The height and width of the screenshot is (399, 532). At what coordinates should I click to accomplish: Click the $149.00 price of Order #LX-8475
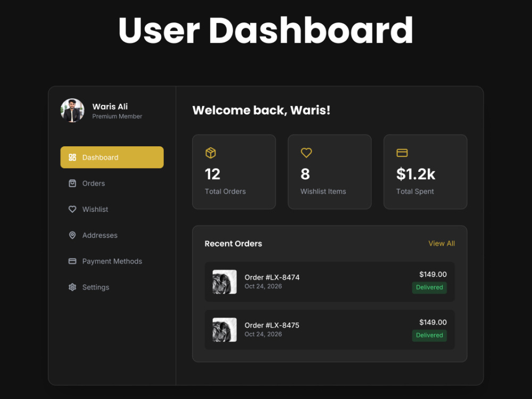(433, 322)
